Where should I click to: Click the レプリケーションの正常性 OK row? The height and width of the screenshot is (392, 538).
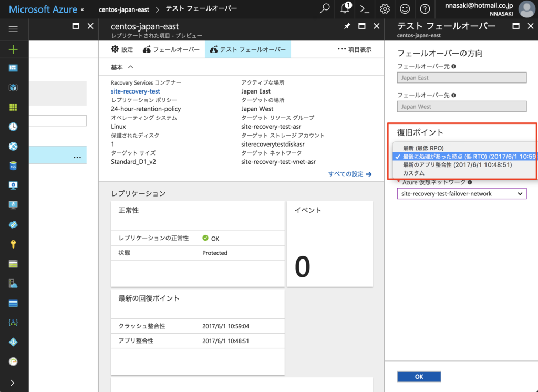coord(198,238)
